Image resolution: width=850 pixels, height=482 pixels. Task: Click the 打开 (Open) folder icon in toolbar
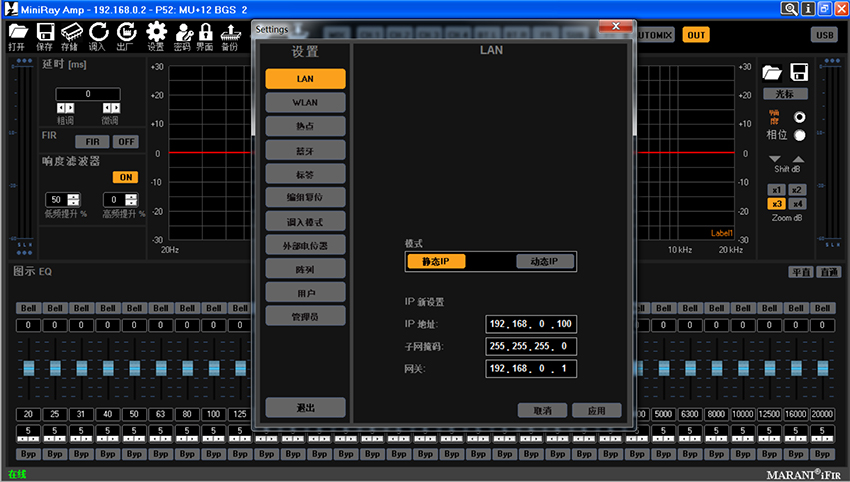point(17,32)
